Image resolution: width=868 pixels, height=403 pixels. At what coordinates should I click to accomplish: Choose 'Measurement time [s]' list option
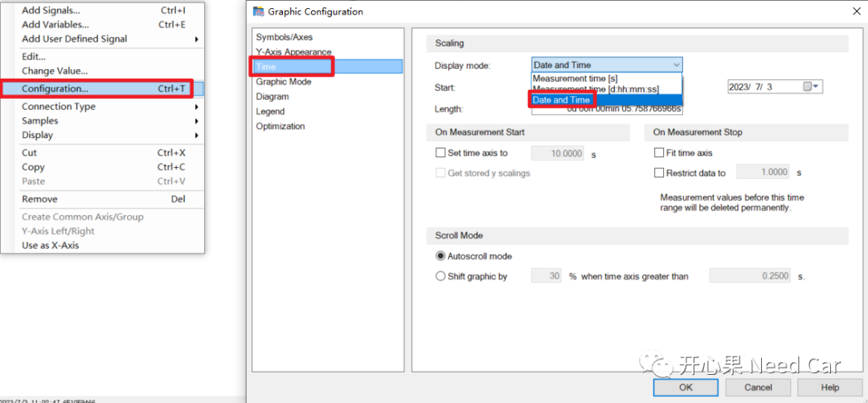point(575,79)
